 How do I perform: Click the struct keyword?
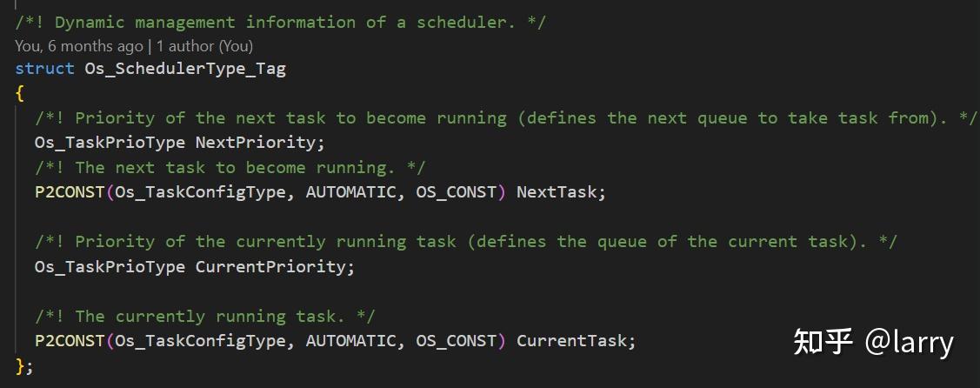click(44, 68)
